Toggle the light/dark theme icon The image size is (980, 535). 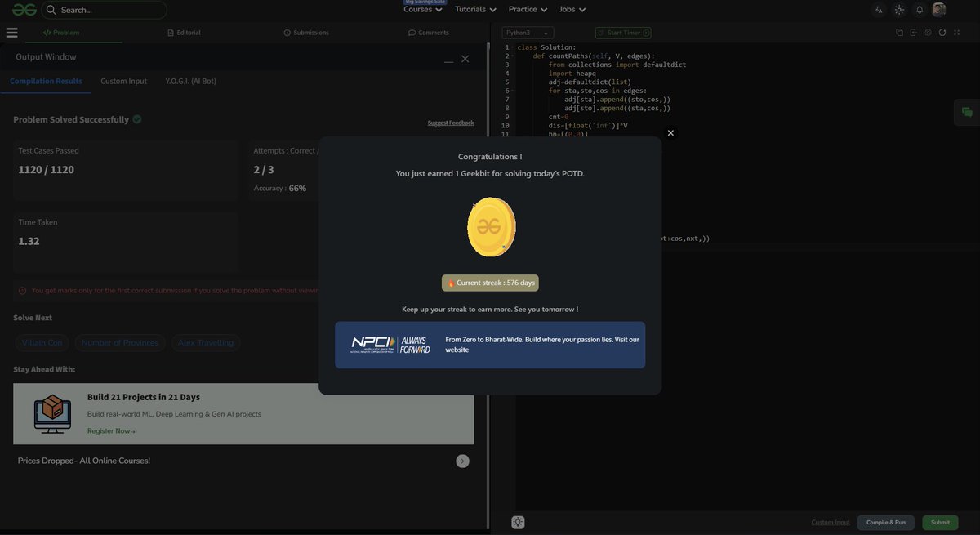click(899, 10)
